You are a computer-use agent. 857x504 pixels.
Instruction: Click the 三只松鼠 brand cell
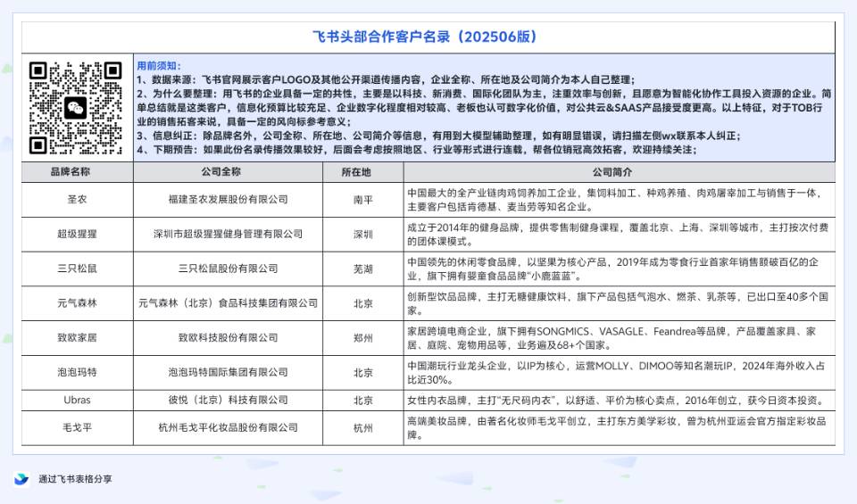[77, 269]
